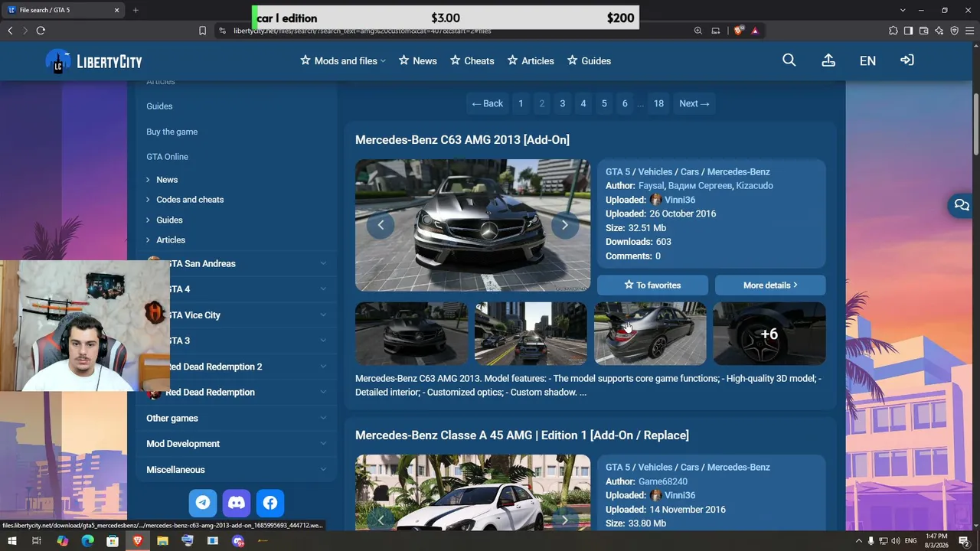Open the Telegram social link
The width and height of the screenshot is (980, 551).
tap(203, 503)
